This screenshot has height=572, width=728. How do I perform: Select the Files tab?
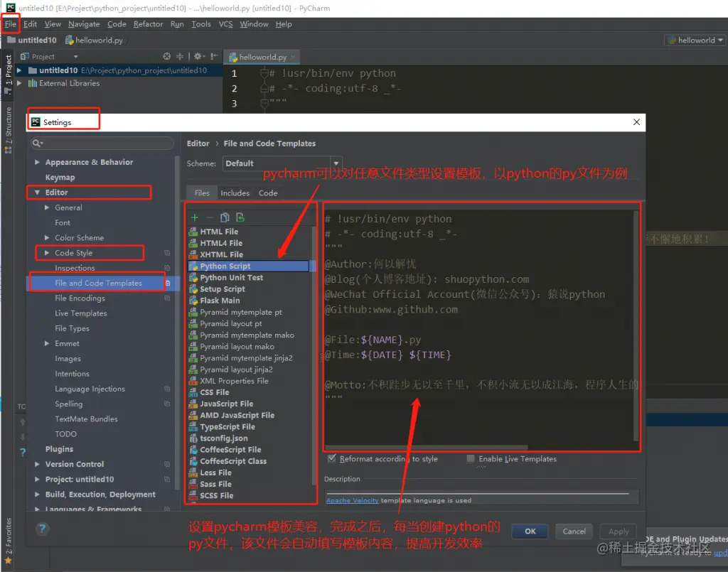point(202,193)
